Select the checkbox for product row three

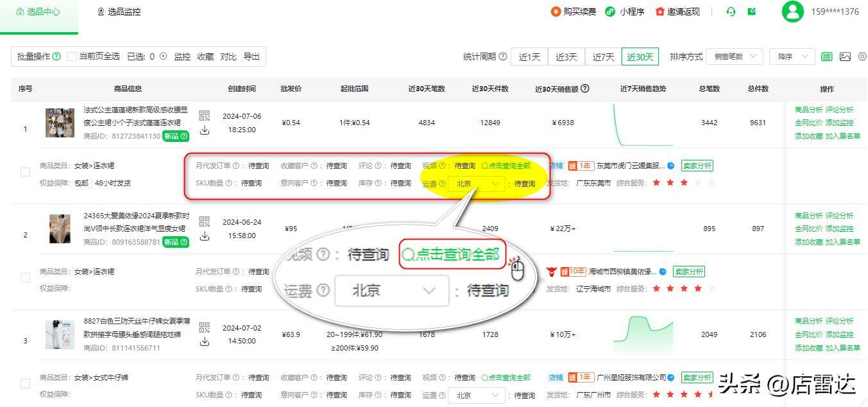pos(26,383)
